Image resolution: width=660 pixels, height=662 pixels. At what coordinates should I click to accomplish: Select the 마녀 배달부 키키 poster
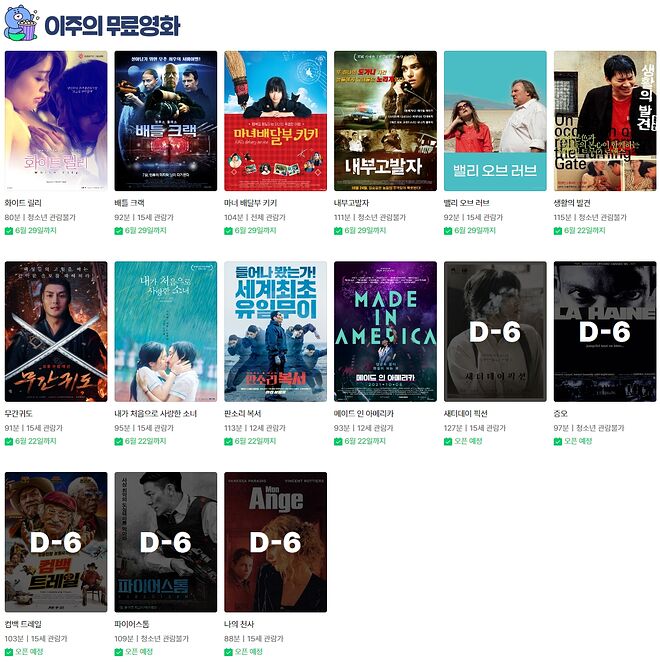[276, 121]
